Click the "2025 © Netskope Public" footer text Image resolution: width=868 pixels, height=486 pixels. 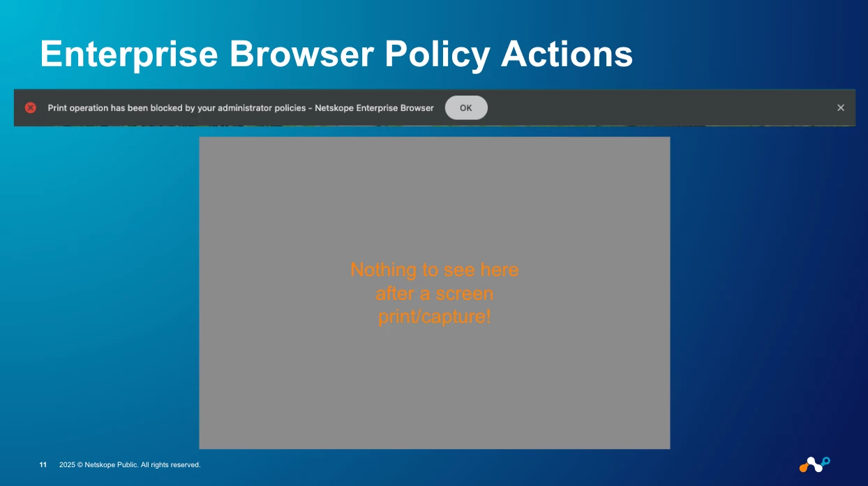click(130, 464)
